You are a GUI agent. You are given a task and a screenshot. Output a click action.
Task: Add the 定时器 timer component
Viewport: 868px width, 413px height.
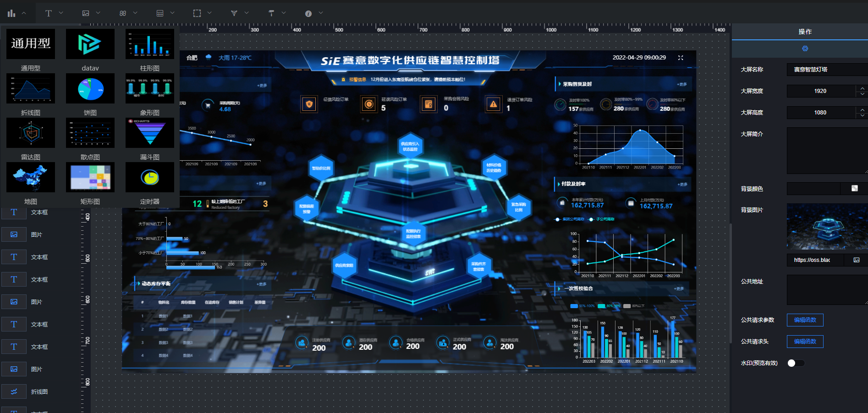150,177
